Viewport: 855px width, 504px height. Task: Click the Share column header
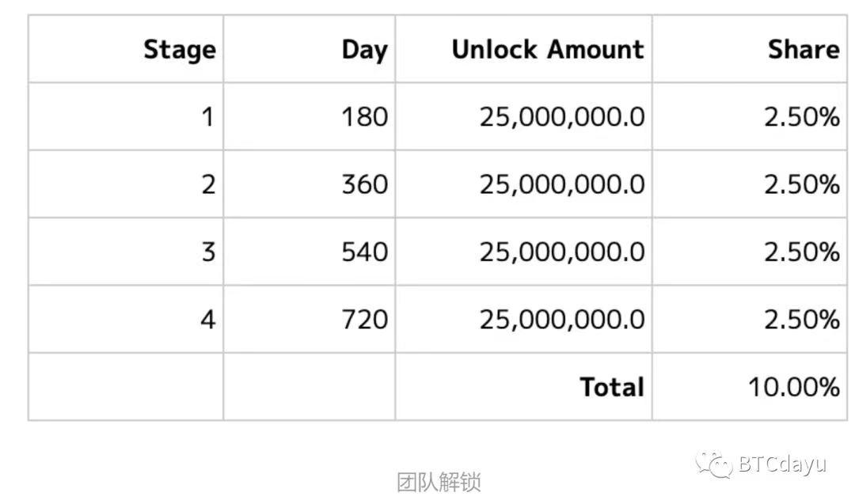pos(803,50)
